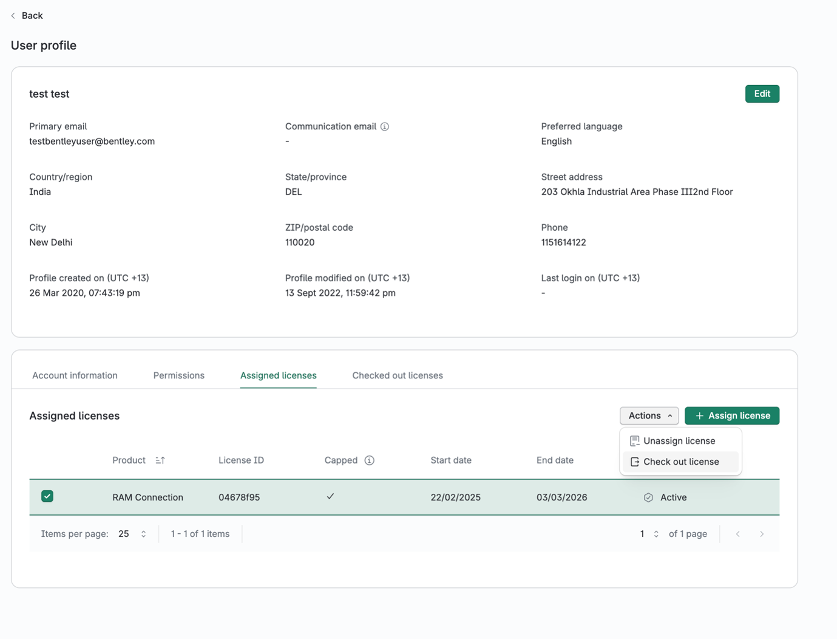The height and width of the screenshot is (642, 840).
Task: Click the Unassign license icon
Action: tap(635, 441)
